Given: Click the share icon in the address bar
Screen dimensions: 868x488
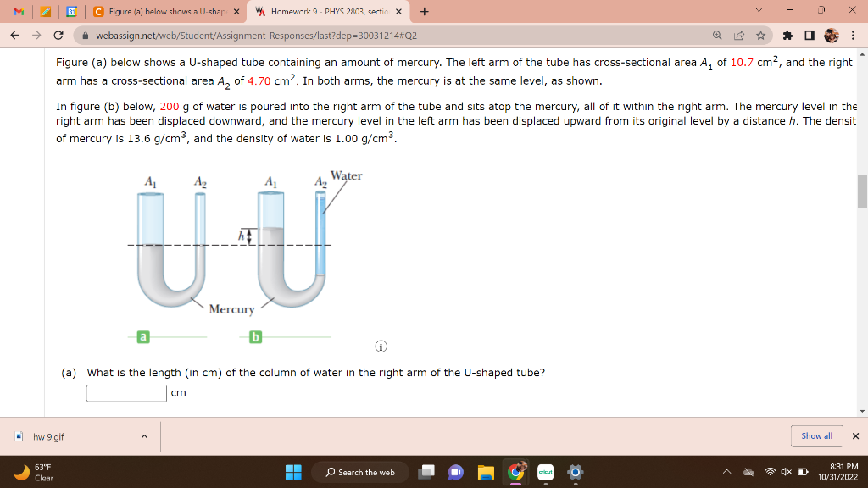Looking at the screenshot, I should pyautogui.click(x=738, y=36).
